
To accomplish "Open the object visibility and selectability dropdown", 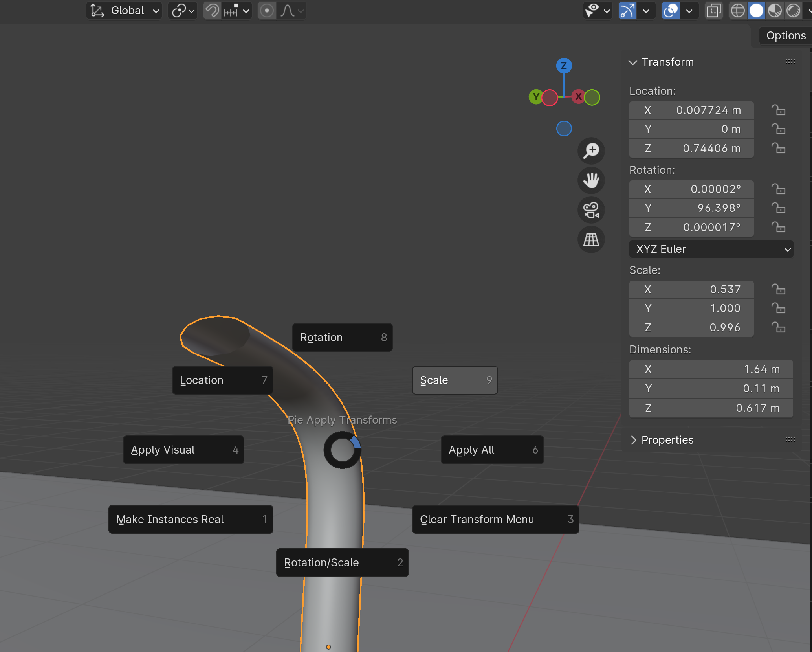I will click(597, 11).
